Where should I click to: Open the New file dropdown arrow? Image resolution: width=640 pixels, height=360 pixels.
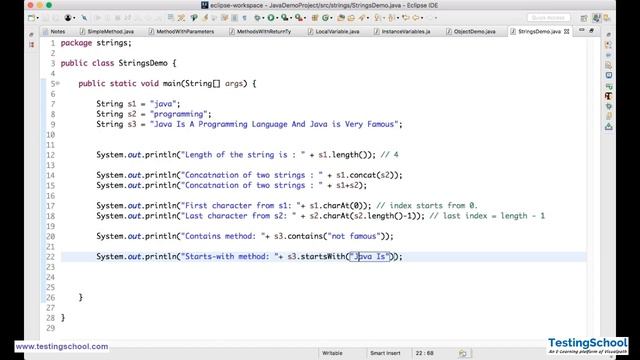[x=38, y=18]
